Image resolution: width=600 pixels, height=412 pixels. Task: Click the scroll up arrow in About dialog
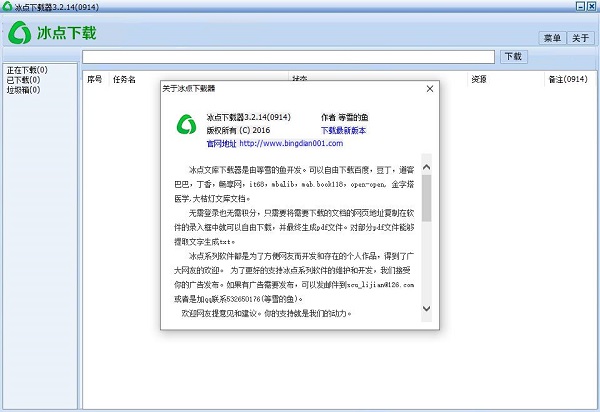pos(427,167)
